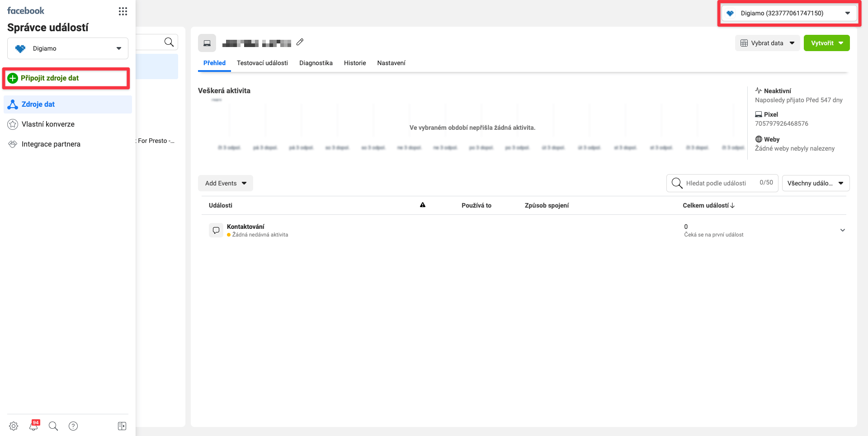Open Digiamo business selector in sidebar
Screen dimensions: 868x436
[68, 48]
